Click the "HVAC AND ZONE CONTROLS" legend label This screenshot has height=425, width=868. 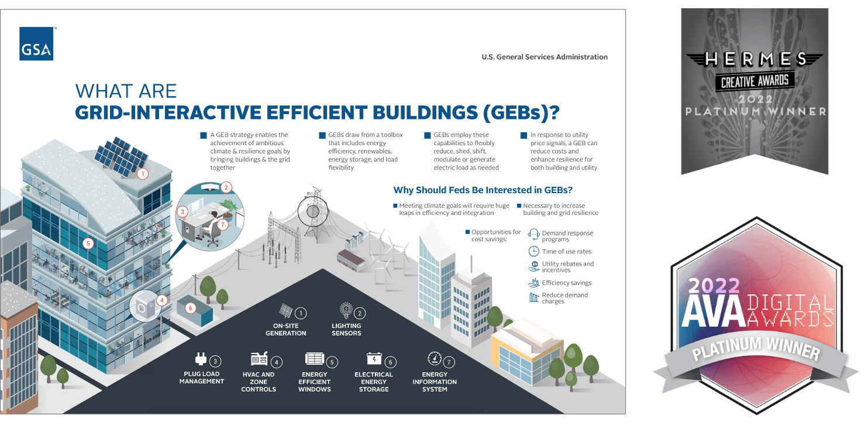(x=259, y=382)
